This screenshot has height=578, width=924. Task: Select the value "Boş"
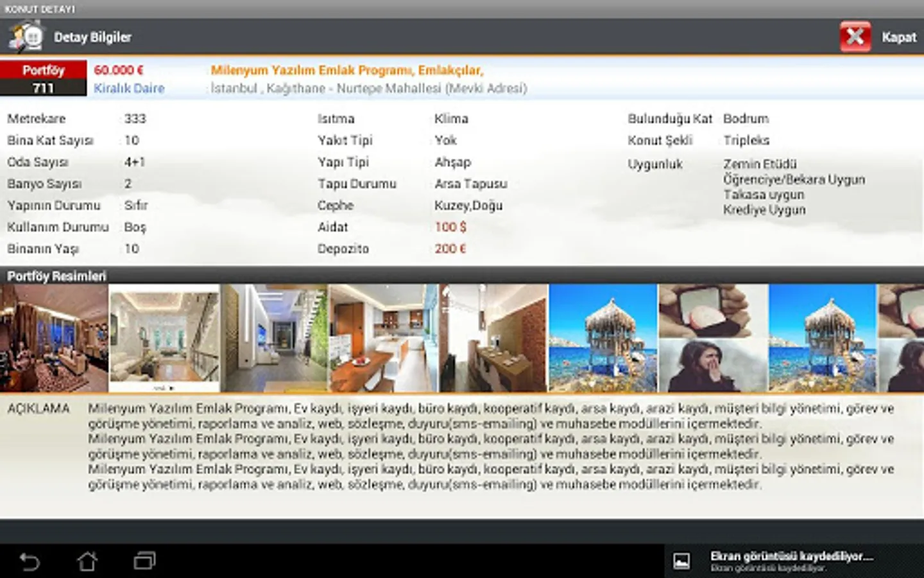135,228
